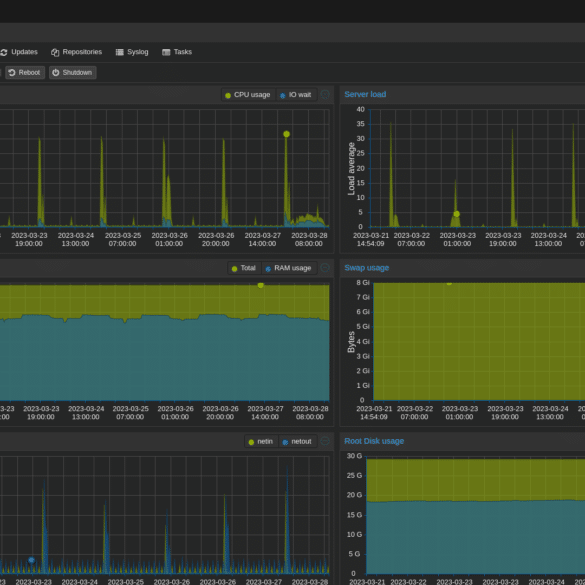Hide the RAM usage series
The height and width of the screenshot is (585, 585).
coord(289,268)
